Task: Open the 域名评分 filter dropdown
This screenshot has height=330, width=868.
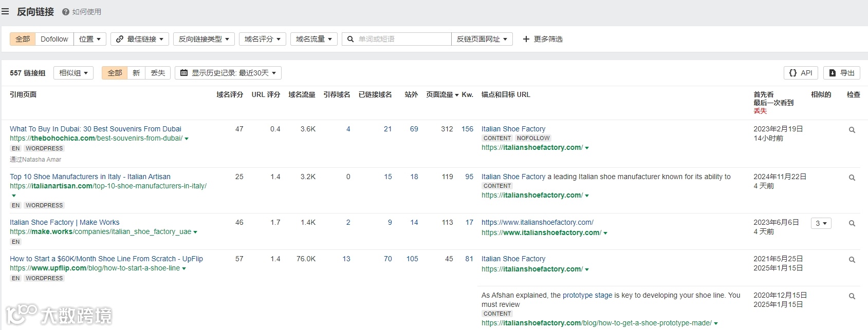Action: (263, 39)
